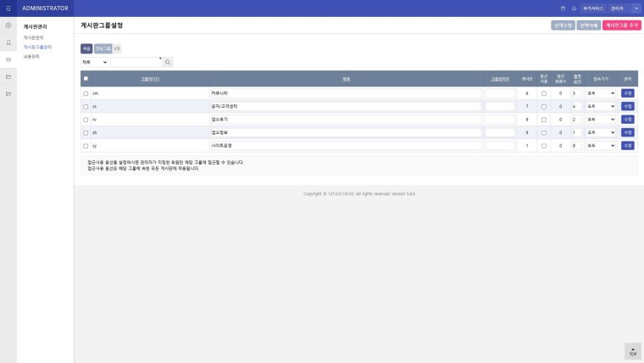Open the 모두 device dropdown in sy row

601,146
